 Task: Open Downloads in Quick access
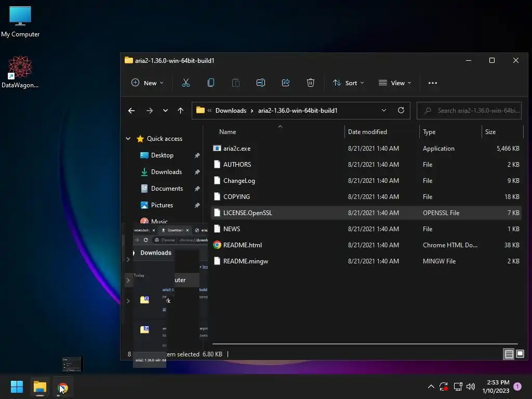click(166, 171)
